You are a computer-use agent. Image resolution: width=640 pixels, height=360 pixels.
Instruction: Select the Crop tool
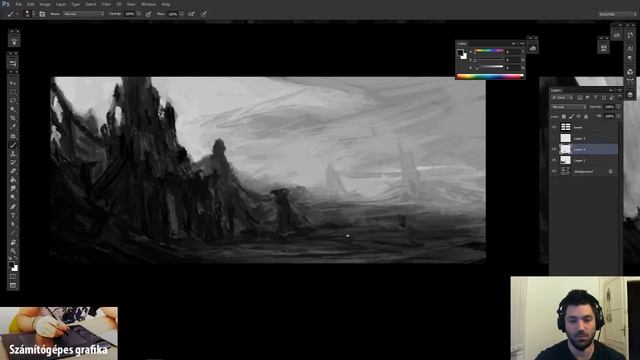pos(13,118)
